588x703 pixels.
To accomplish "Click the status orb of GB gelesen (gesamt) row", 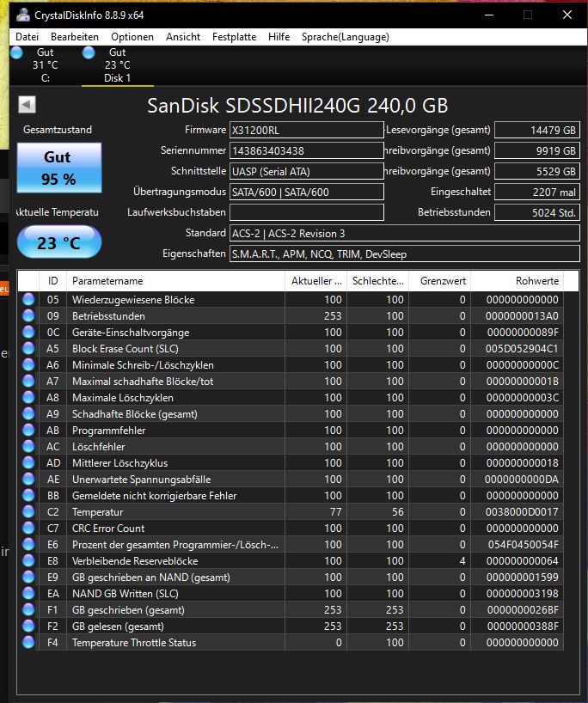I will click(x=28, y=627).
